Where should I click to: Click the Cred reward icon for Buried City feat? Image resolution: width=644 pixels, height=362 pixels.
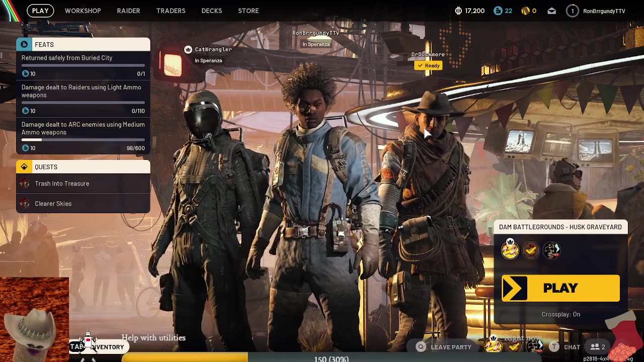tap(25, 73)
